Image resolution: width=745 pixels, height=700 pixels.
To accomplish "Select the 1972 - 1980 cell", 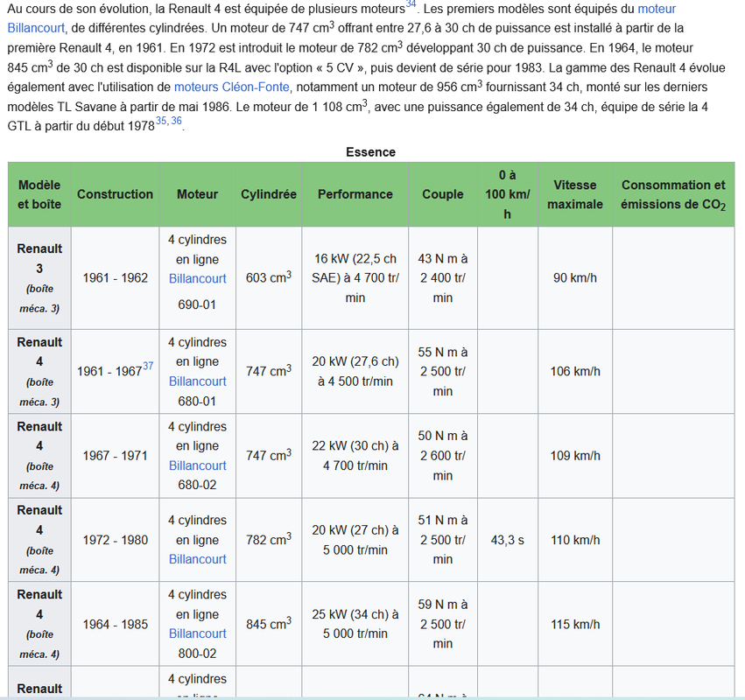I will point(115,540).
